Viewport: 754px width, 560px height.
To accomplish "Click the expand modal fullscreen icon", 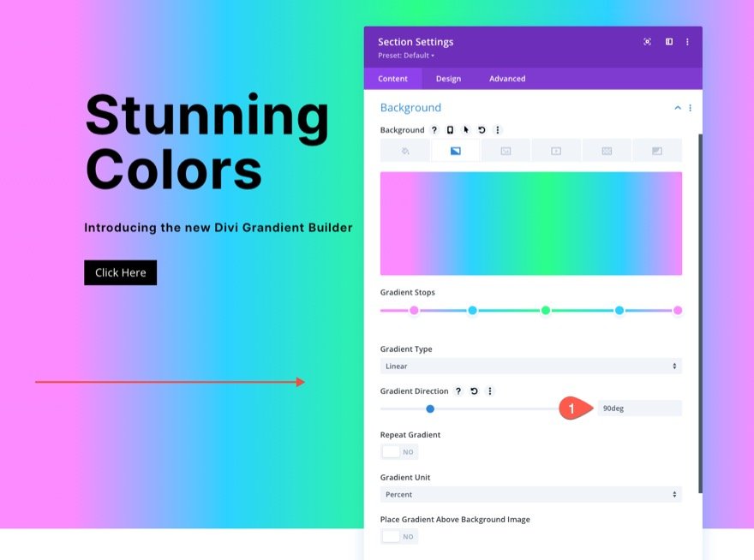I will [x=647, y=42].
